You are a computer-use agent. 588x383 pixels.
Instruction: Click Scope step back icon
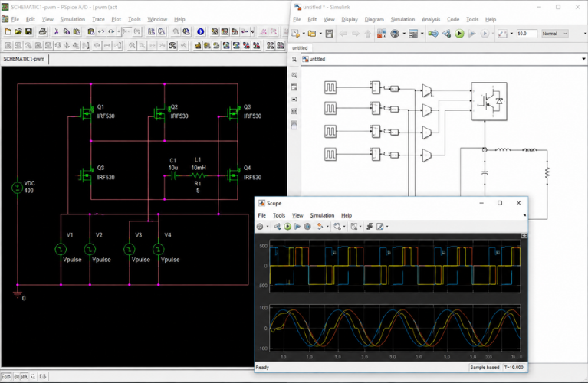coord(277,226)
